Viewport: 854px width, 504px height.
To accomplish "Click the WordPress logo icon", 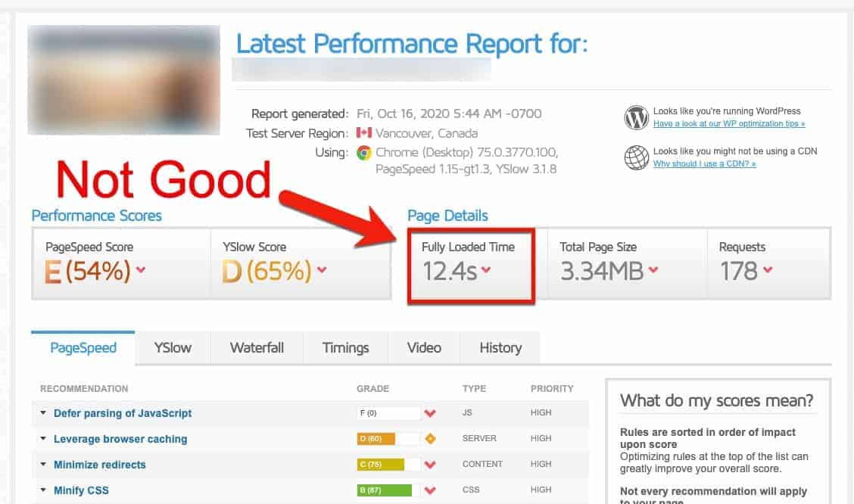I will [x=636, y=117].
